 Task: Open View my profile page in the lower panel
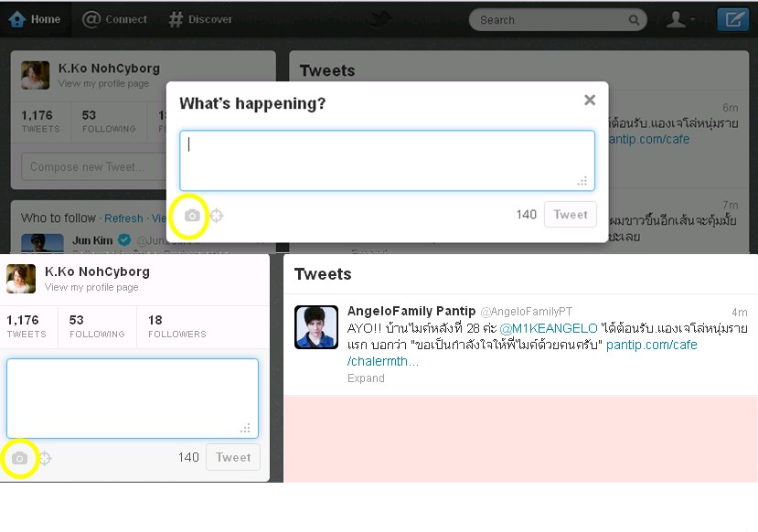tap(91, 288)
